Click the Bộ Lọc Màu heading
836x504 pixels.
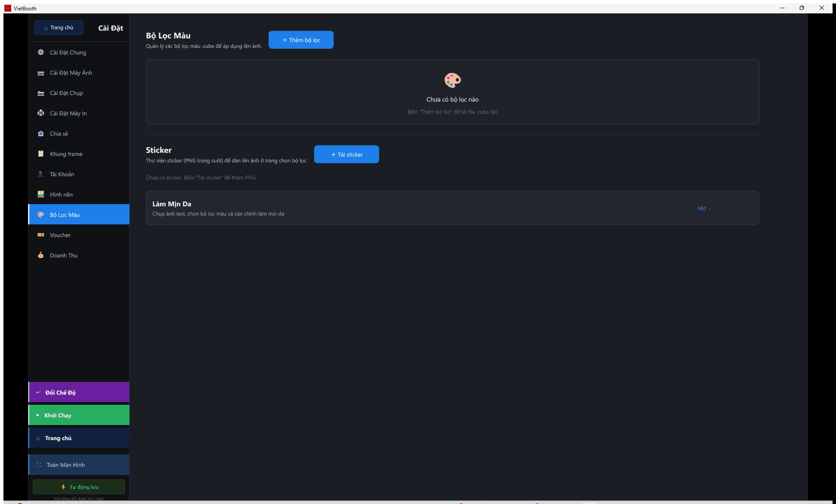168,35
